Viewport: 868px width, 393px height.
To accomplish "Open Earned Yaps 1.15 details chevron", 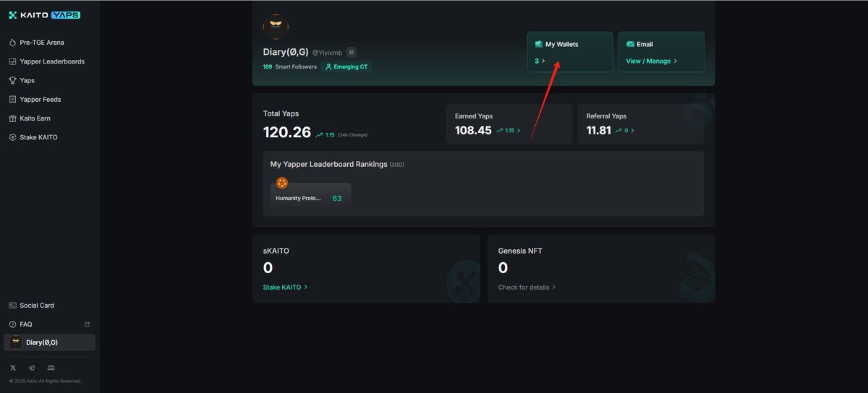I will (x=518, y=131).
